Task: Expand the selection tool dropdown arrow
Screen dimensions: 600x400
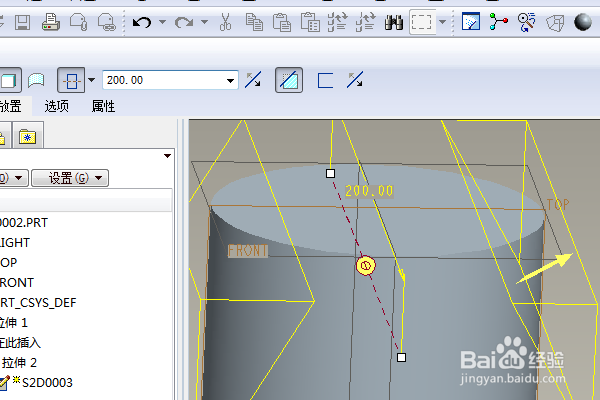Action: click(442, 22)
